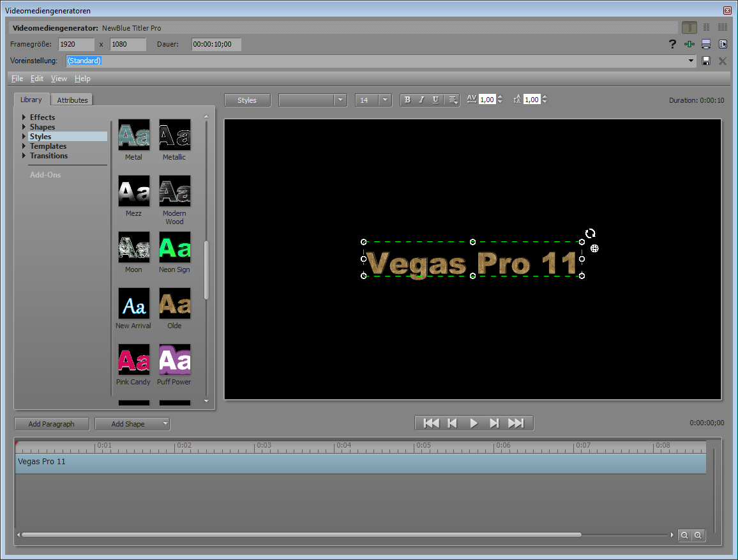Toggle italic formatting
The height and width of the screenshot is (560, 738).
click(421, 100)
